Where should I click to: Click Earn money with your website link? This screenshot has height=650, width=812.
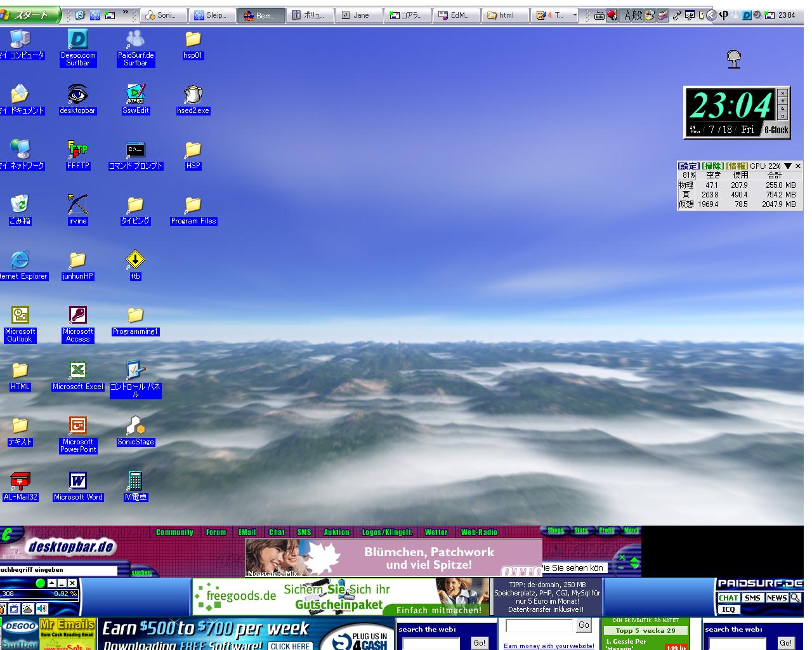[549, 646]
